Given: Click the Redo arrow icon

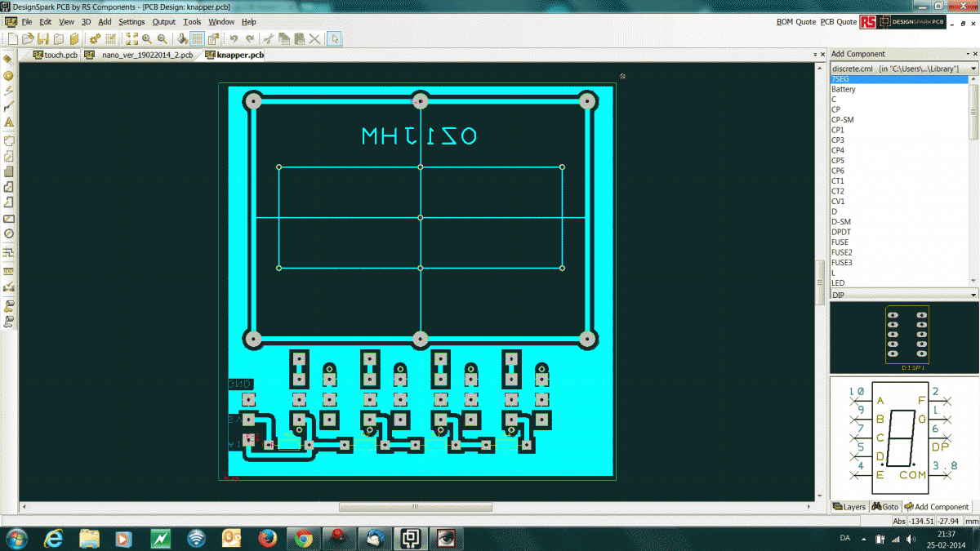Looking at the screenshot, I should click(250, 38).
